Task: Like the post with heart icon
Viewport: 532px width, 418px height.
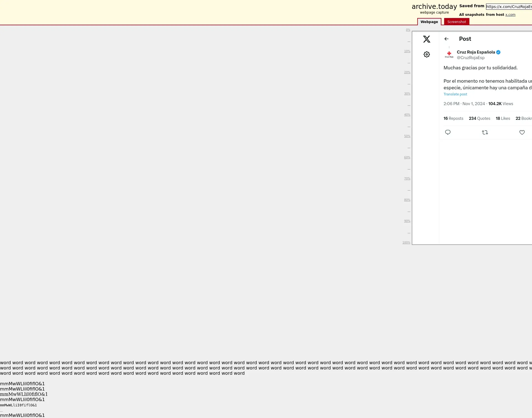Action: pos(522,132)
